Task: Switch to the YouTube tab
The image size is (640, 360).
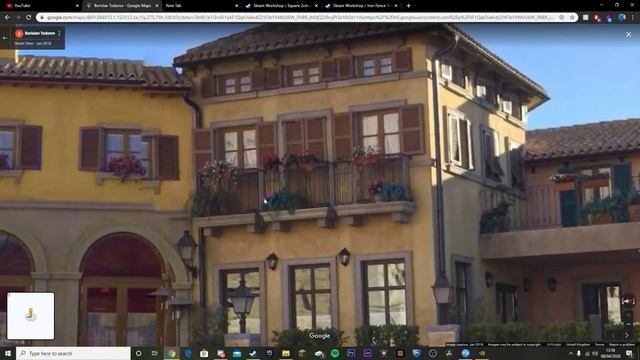Action: 40,6
